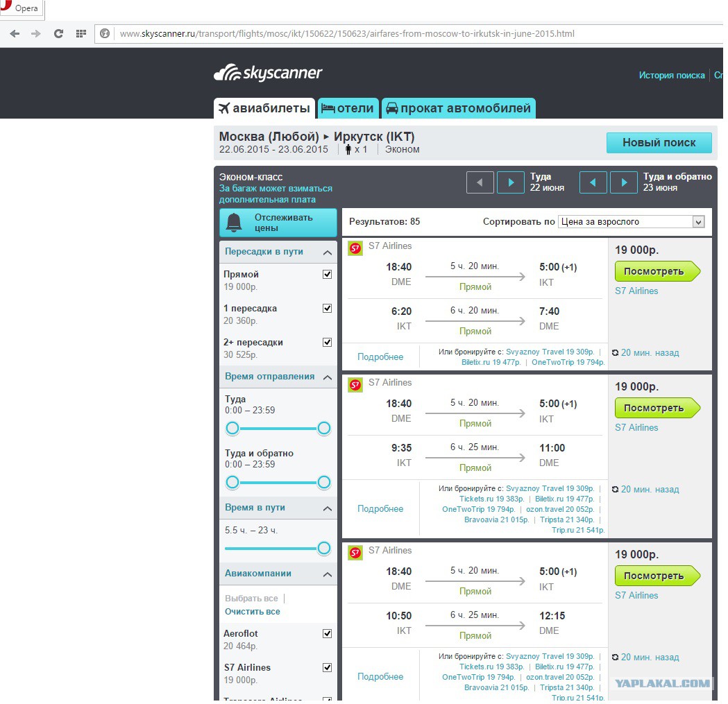Image resolution: width=728 pixels, height=704 pixels.
Task: Click refresh icon on the 9:35 flight card
Action: point(615,489)
